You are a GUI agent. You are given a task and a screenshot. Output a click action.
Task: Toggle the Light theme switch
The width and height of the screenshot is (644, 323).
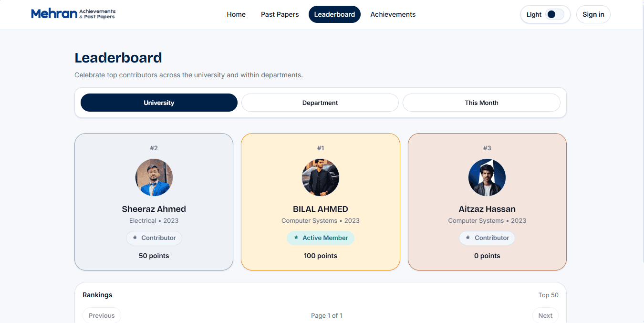coord(555,14)
